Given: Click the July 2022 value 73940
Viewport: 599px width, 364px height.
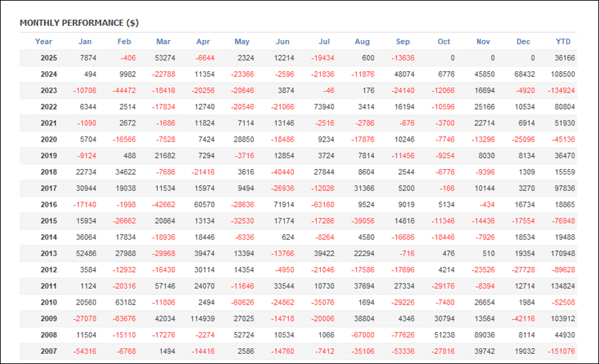Looking at the screenshot, I should point(323,106).
